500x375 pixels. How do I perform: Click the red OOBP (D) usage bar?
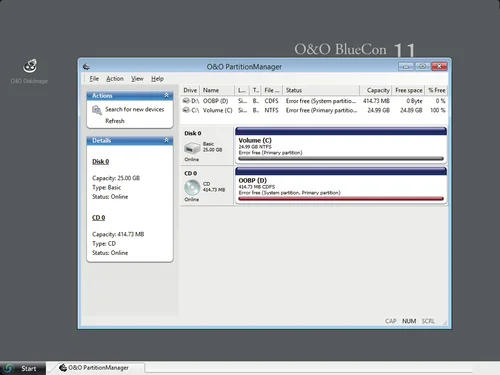coord(341,199)
